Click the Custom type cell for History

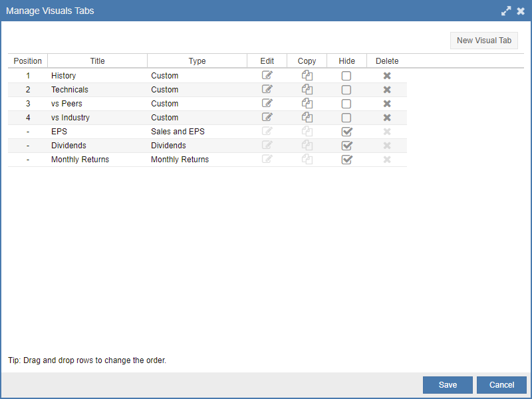197,76
